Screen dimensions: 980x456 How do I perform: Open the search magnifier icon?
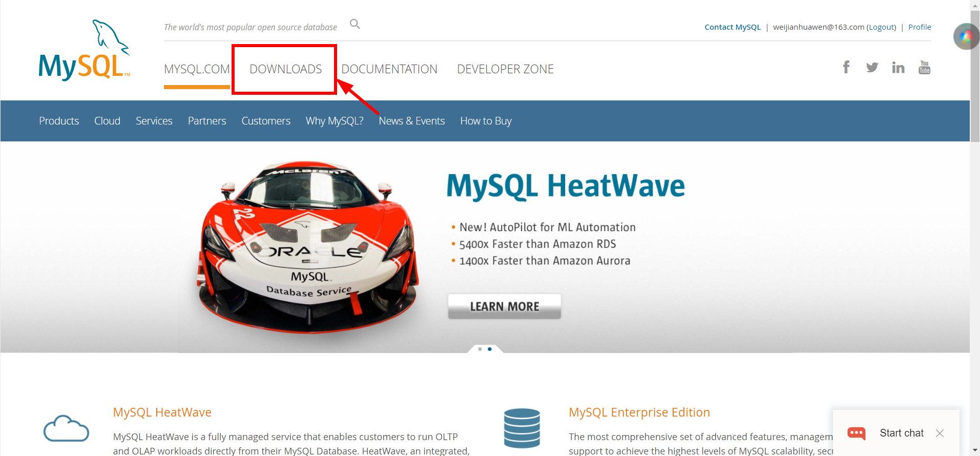click(355, 24)
